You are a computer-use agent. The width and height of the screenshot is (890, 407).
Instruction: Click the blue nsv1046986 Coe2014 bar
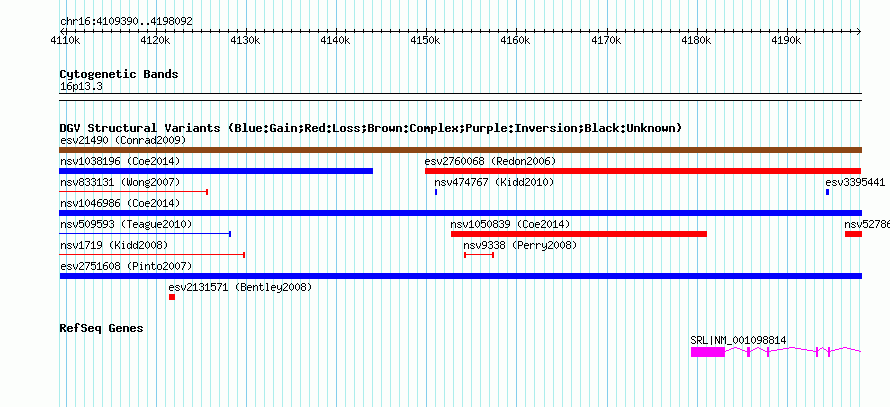pyautogui.click(x=460, y=213)
